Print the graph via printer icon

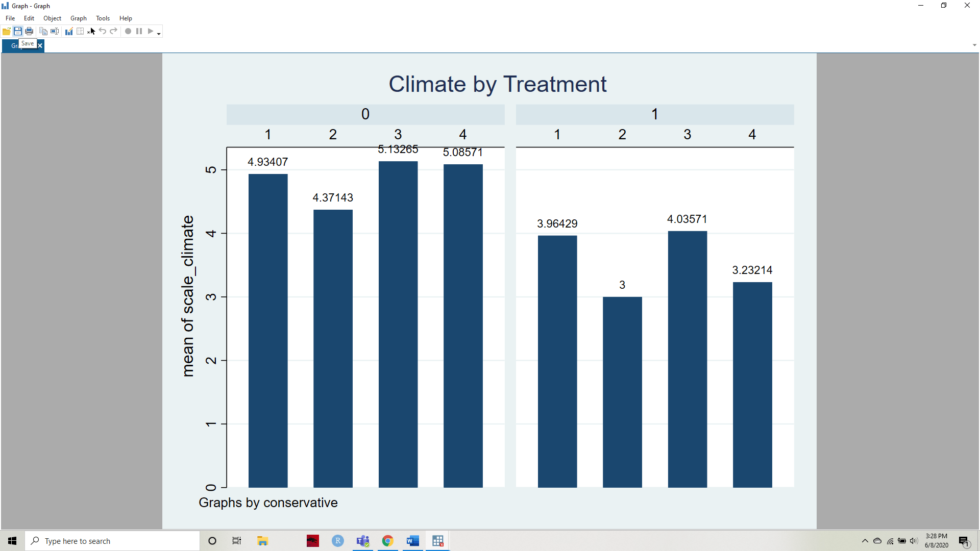(x=29, y=32)
